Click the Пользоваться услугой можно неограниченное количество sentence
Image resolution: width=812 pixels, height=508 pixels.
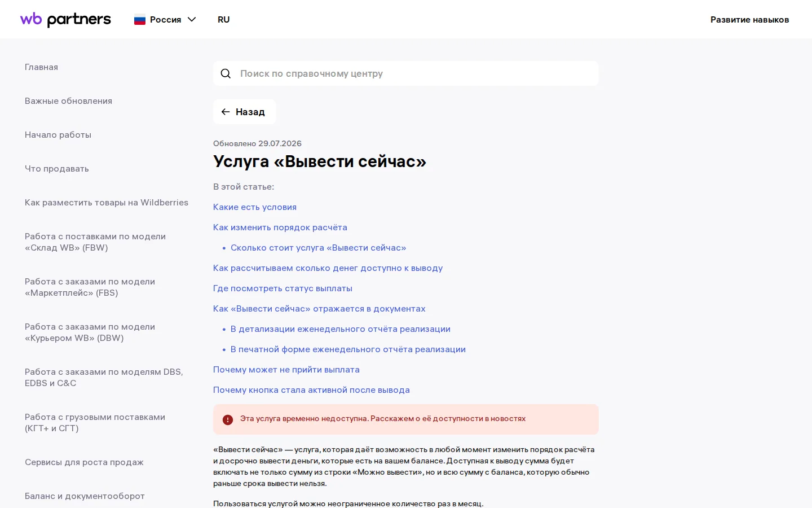[x=348, y=503]
